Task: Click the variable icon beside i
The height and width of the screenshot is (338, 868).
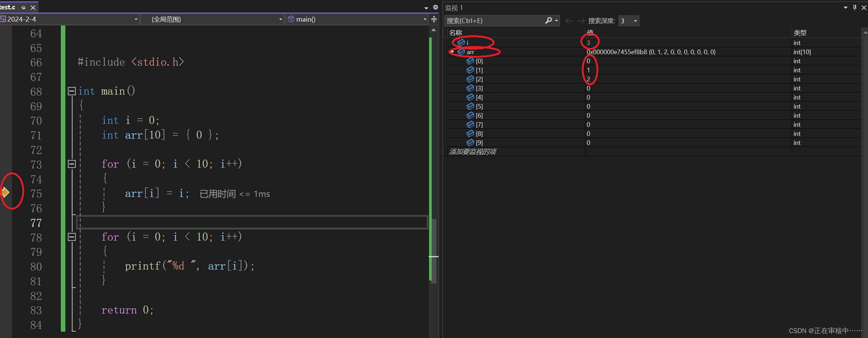Action: pos(461,43)
